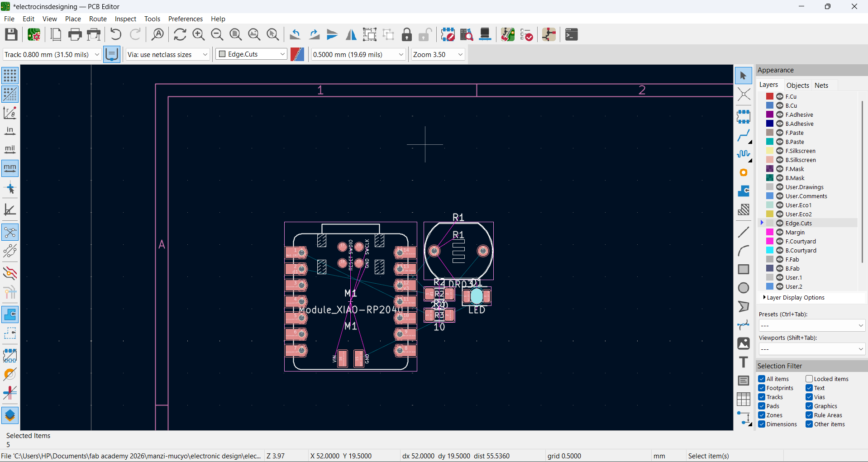This screenshot has width=868, height=462.
Task: Open the Design Rules Checker icon
Action: (526, 35)
